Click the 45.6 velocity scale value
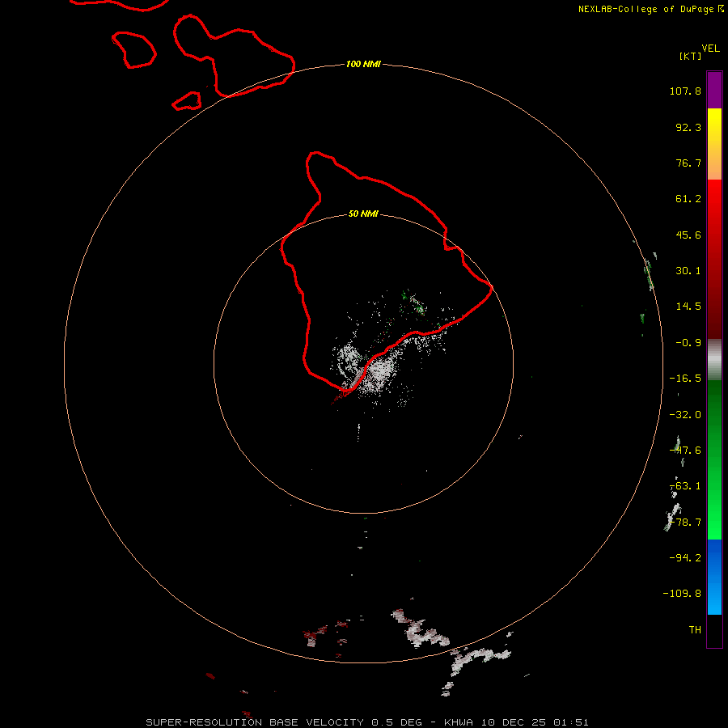Screen dimensions: 728x728 coord(688,235)
